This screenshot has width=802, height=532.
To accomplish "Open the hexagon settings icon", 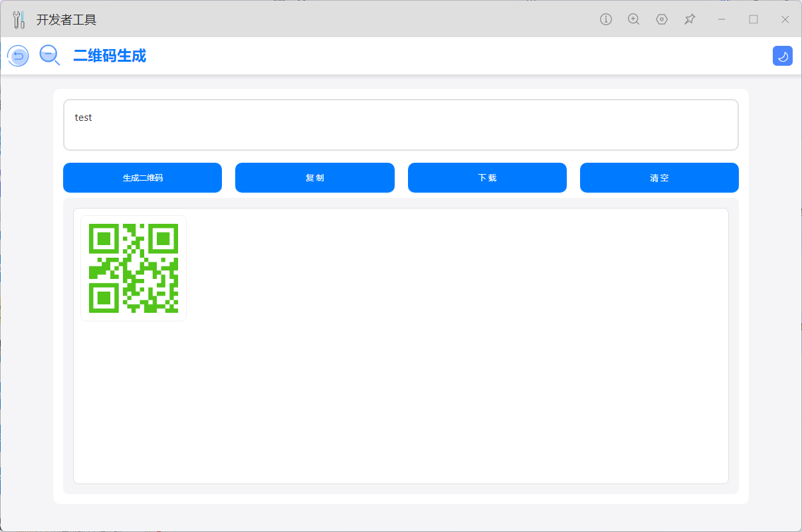I will pyautogui.click(x=662, y=19).
